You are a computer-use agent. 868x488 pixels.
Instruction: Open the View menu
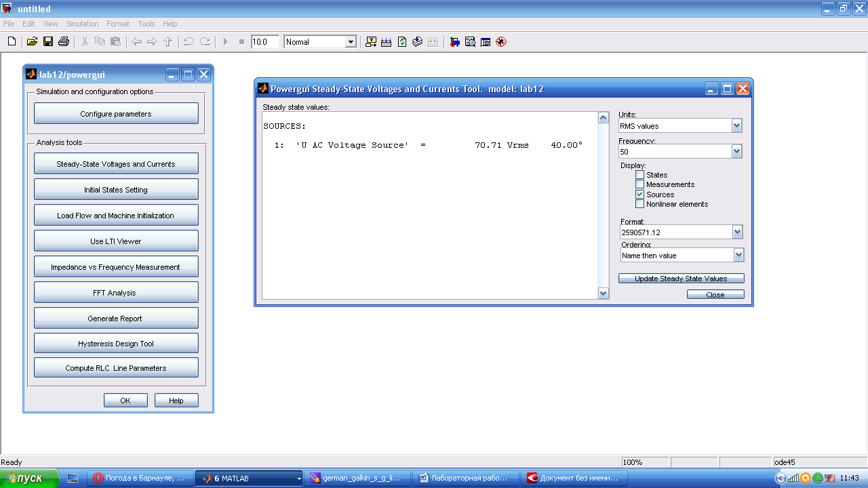50,24
